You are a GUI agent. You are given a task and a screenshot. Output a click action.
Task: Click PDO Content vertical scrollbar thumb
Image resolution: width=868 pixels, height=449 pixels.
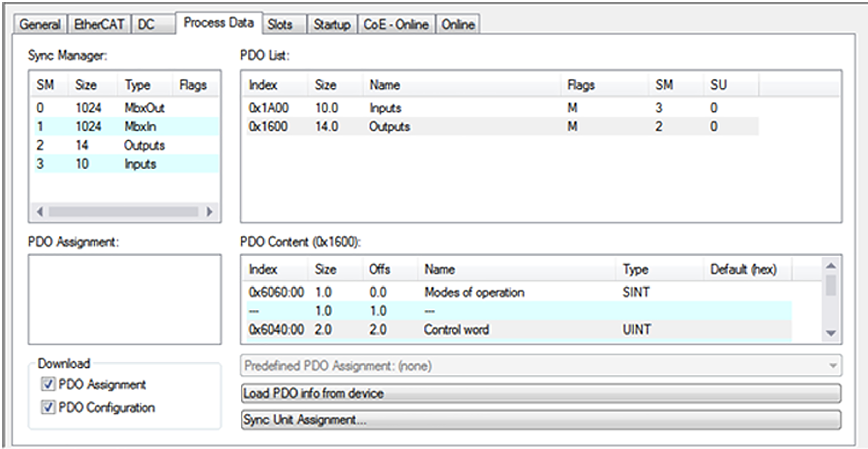coord(831,285)
